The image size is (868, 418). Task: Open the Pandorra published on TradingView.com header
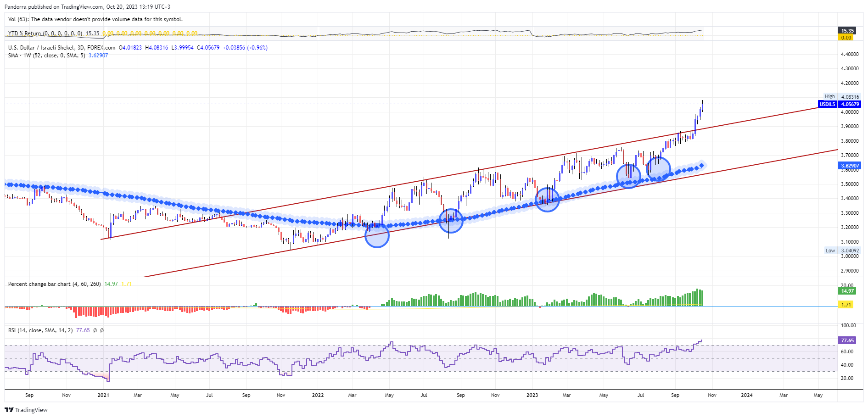(87, 7)
